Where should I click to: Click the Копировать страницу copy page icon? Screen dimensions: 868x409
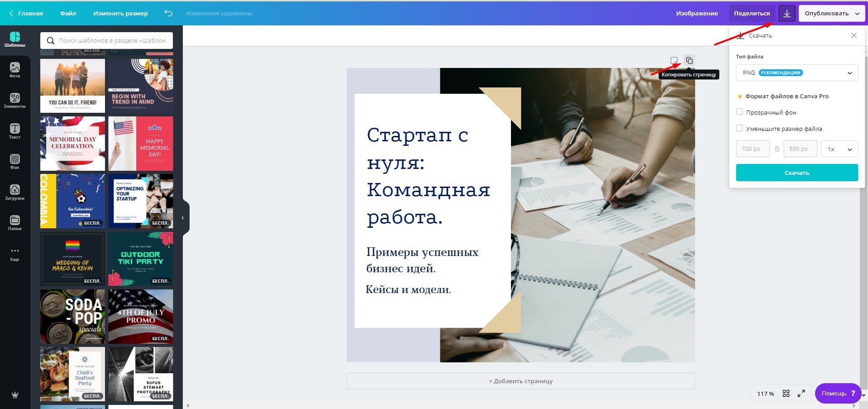point(689,60)
